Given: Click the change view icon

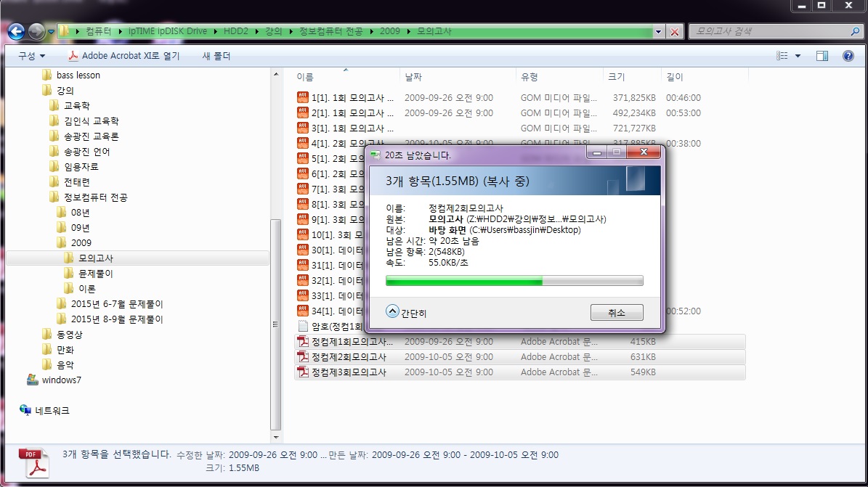Looking at the screenshot, I should [x=782, y=56].
